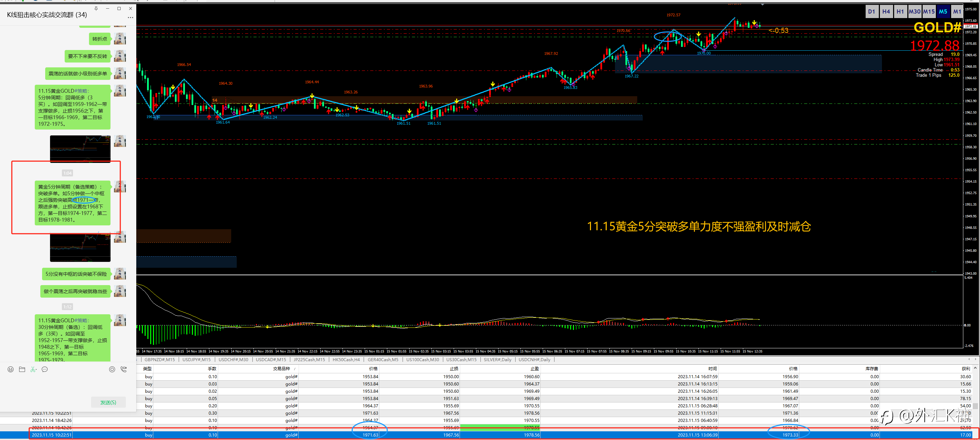Select the screenshot scissors tool
This screenshot has height=440, width=980.
tap(33, 369)
